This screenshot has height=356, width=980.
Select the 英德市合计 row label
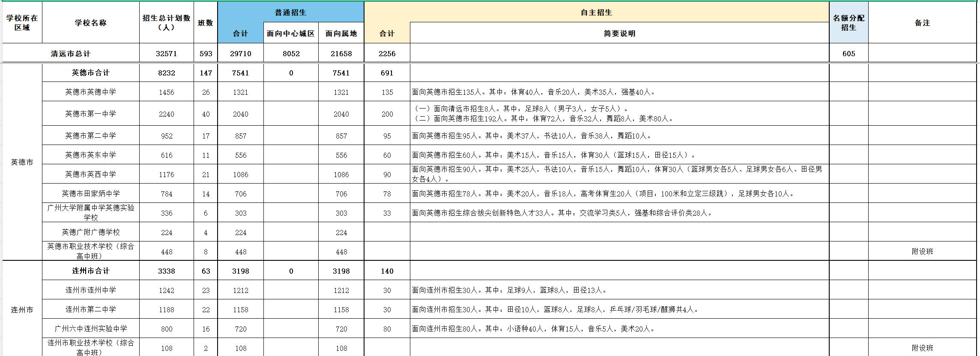(x=91, y=73)
